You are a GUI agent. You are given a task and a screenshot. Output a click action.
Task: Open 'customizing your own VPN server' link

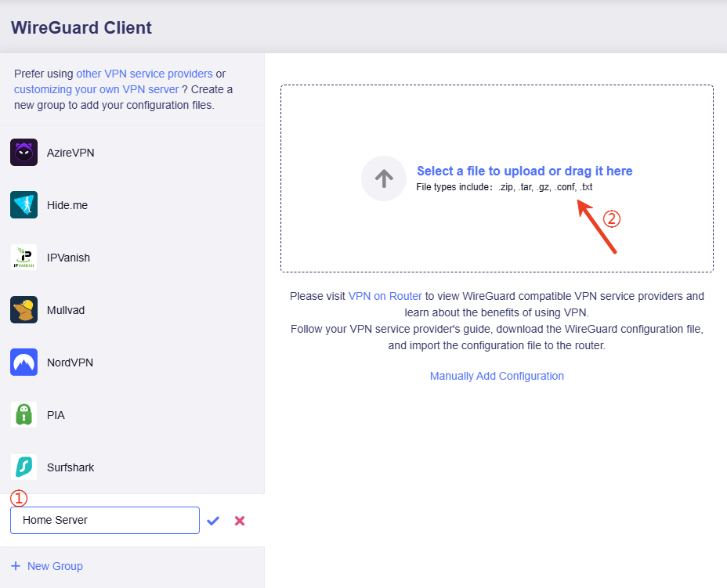(x=96, y=89)
